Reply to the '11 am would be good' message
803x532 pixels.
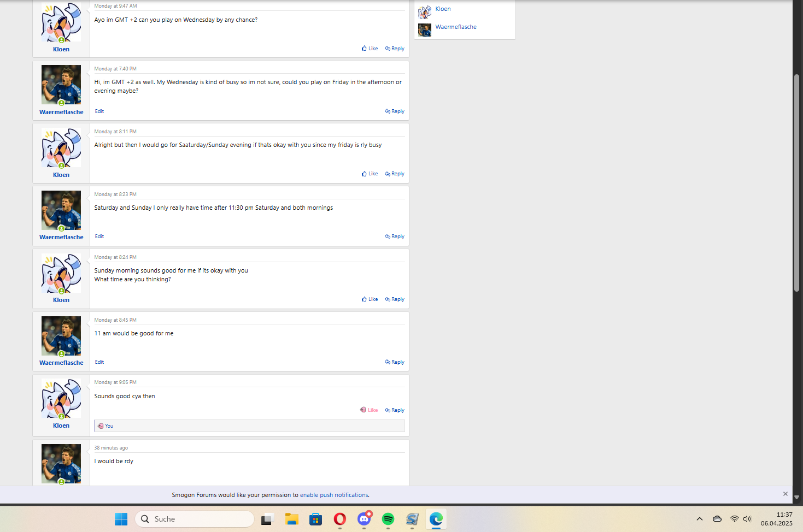tap(395, 362)
